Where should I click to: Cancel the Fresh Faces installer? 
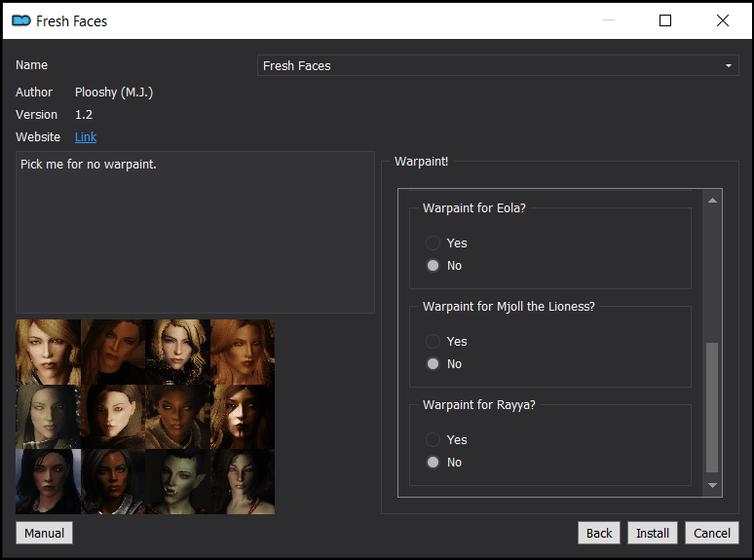click(x=712, y=533)
